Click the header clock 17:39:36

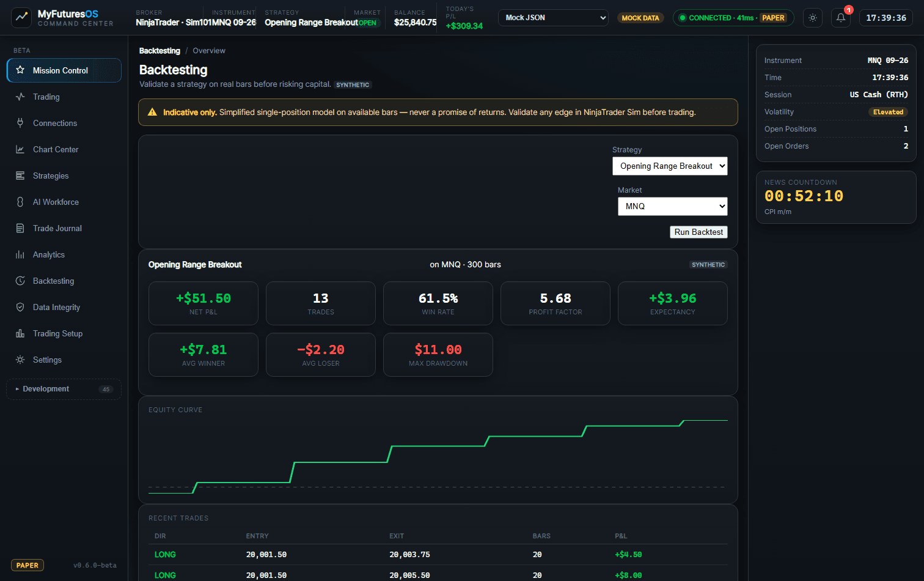[x=886, y=18]
